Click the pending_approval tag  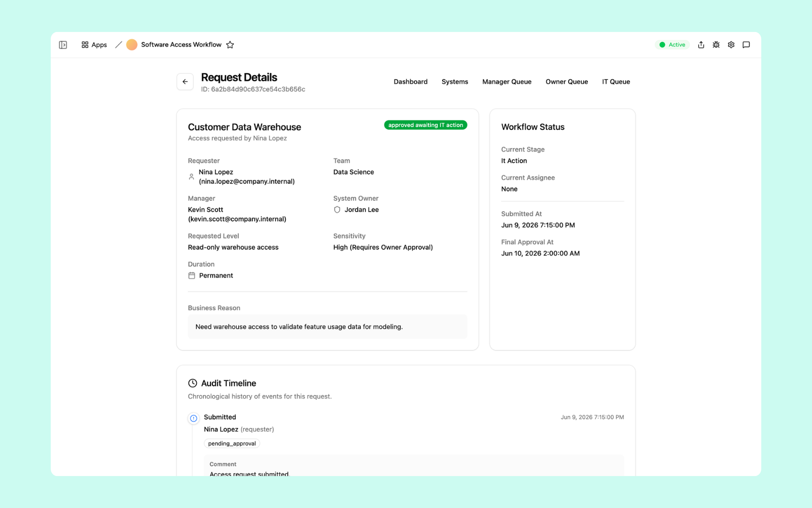232,444
